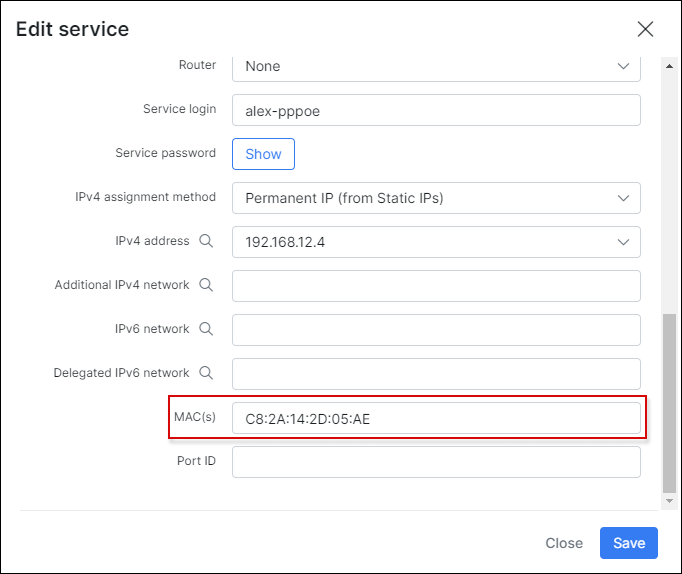Viewport: 682px width, 574px height.
Task: Click the search icon beside IPv4 address
Action: pos(206,241)
